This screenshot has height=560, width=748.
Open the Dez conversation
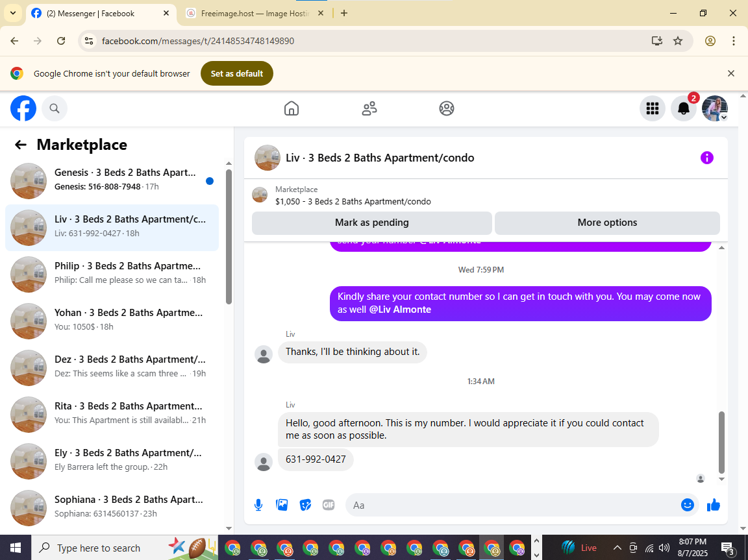pyautogui.click(x=112, y=368)
